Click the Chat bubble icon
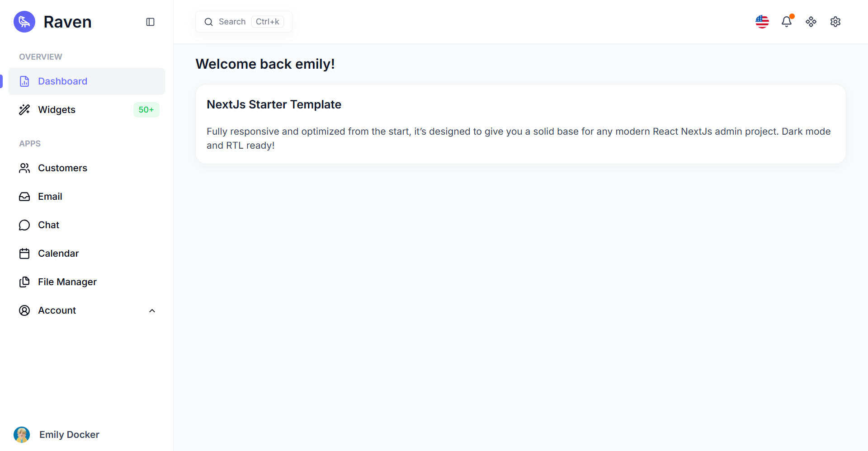Image resolution: width=868 pixels, height=451 pixels. 24,225
